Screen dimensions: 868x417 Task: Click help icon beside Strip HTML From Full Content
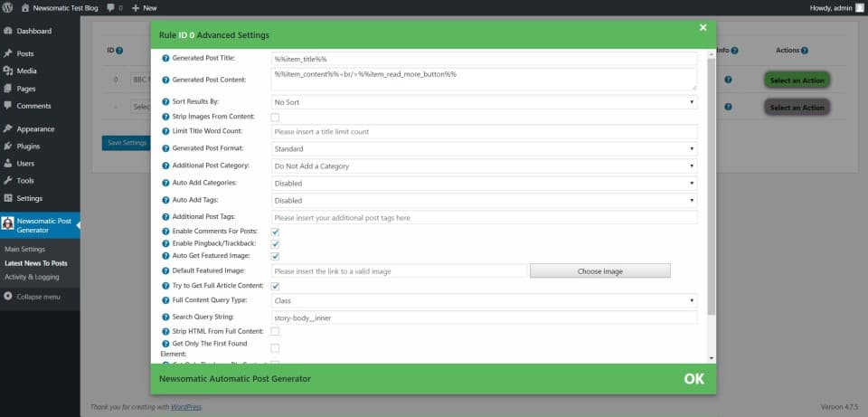165,331
